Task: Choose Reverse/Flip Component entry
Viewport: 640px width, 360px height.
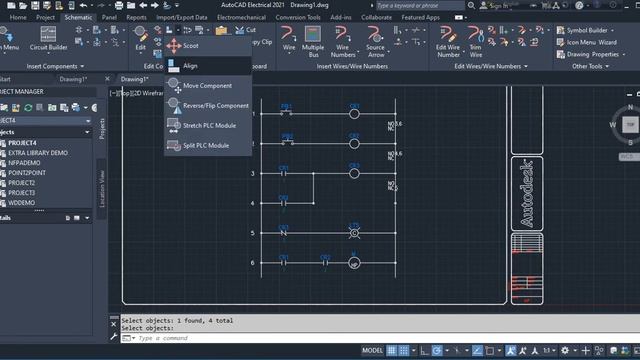Action: pos(208,106)
